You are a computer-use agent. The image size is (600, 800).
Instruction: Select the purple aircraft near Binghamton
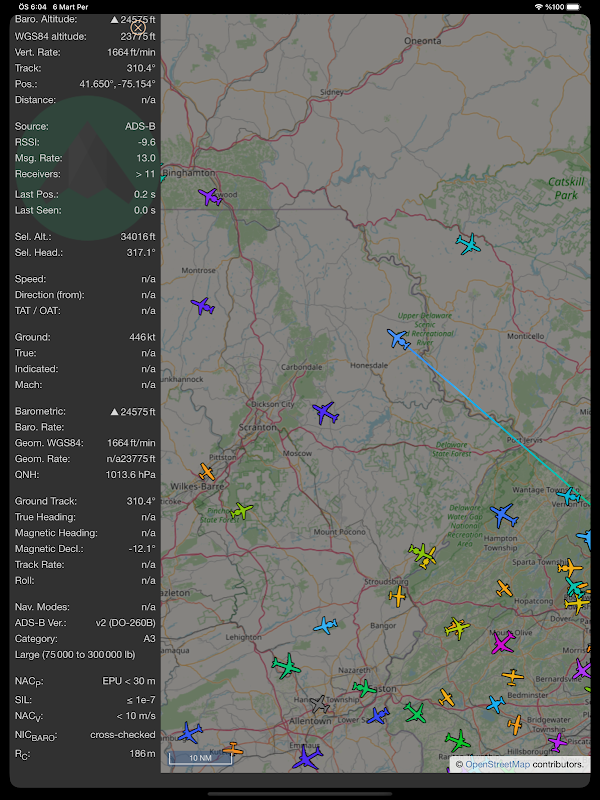coord(210,196)
